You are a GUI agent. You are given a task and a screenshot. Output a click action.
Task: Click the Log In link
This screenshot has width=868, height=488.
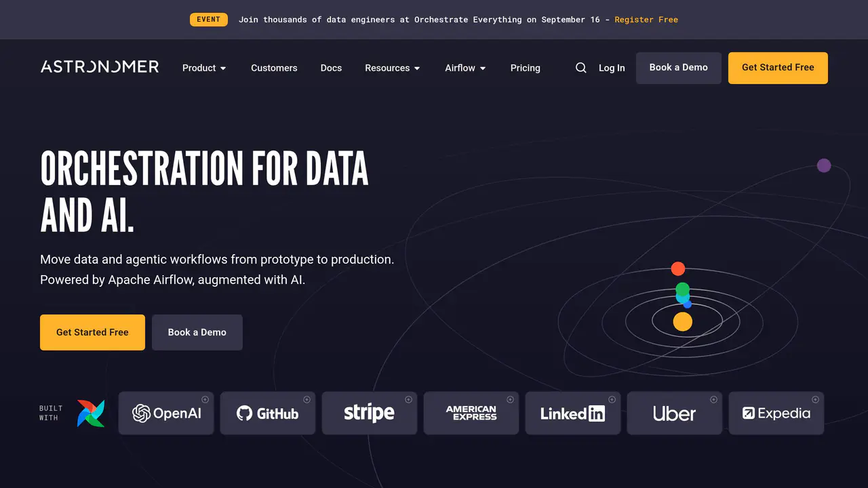coord(612,68)
